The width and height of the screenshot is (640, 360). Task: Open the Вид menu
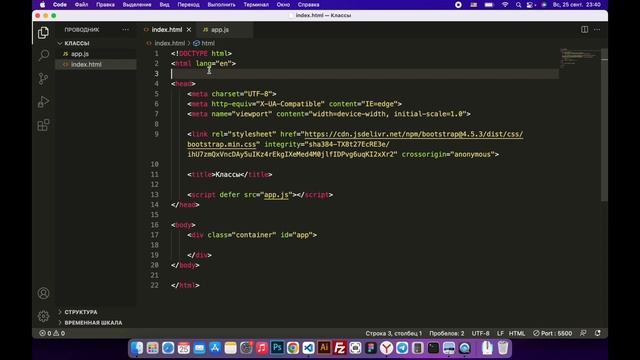(x=164, y=5)
